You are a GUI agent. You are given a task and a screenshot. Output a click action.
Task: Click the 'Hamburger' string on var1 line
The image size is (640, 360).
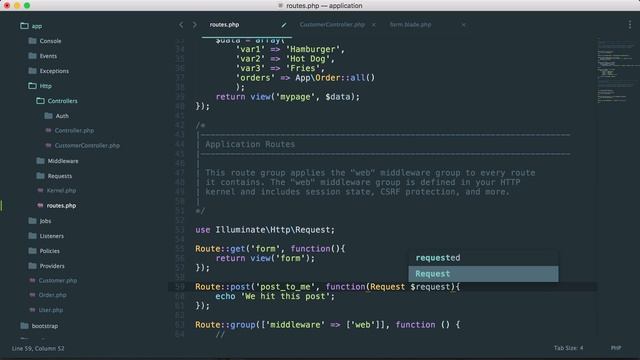tap(313, 49)
